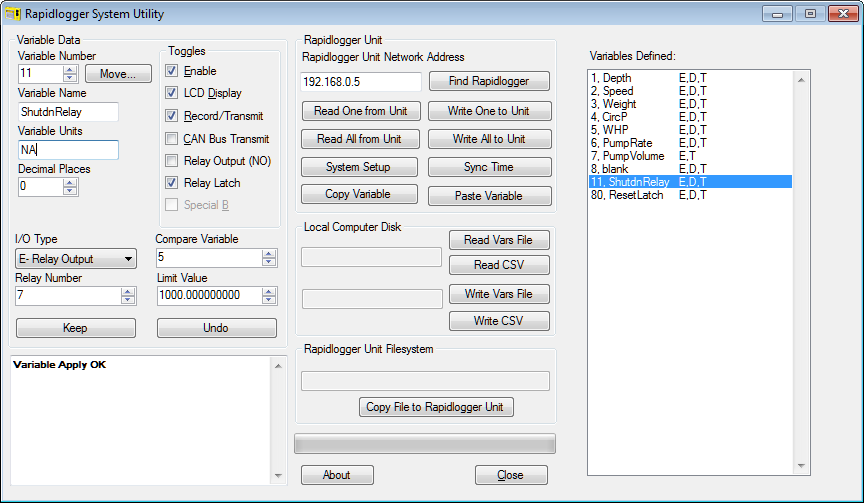This screenshot has width=864, height=503.
Task: Minimize the Rapidlogger System Utility window
Action: pos(777,14)
